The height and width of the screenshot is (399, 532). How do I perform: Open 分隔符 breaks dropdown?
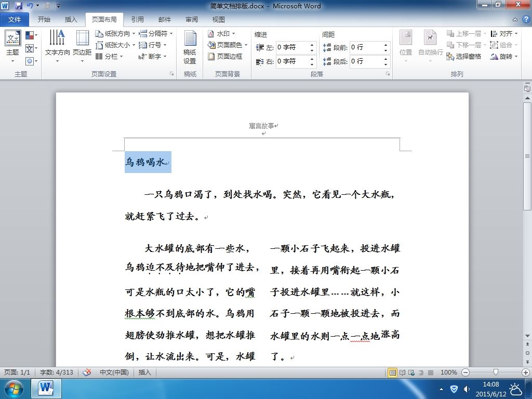(156, 34)
